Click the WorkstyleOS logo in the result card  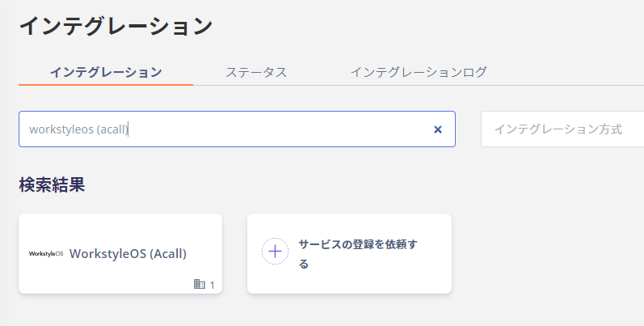point(46,254)
